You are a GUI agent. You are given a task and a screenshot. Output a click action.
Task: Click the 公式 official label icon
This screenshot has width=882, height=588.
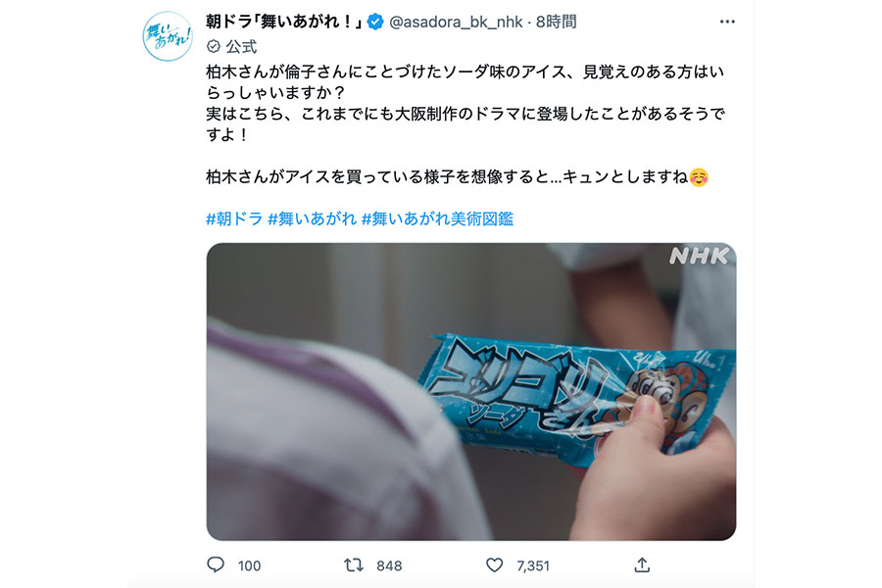click(214, 46)
